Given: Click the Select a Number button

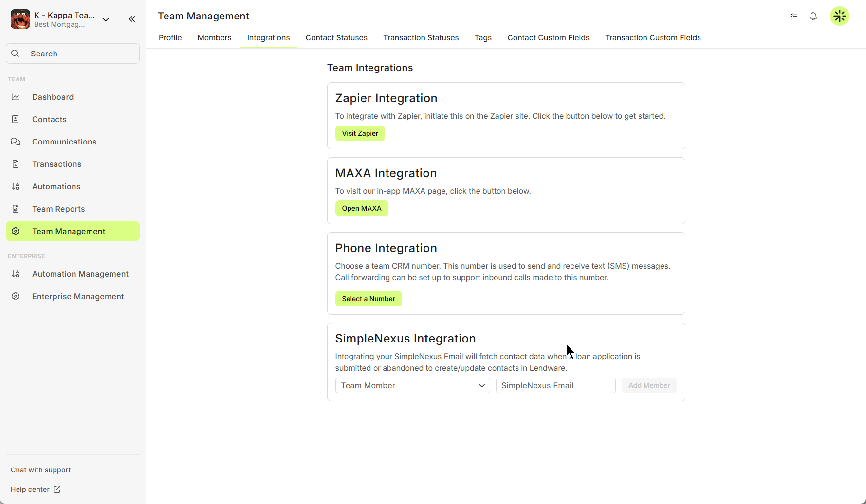Looking at the screenshot, I should coord(368,299).
